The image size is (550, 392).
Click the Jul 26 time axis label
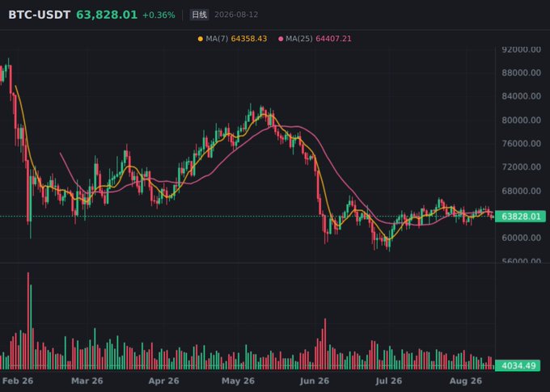coord(388,381)
